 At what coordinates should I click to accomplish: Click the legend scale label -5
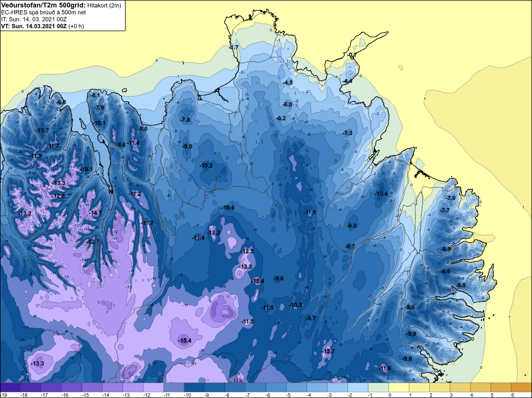click(289, 395)
